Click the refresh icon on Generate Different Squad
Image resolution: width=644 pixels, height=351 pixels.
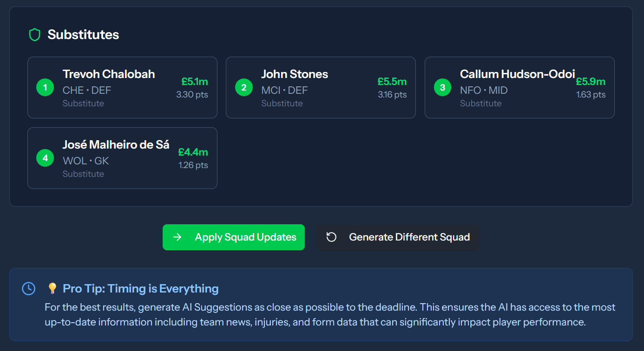tap(331, 237)
